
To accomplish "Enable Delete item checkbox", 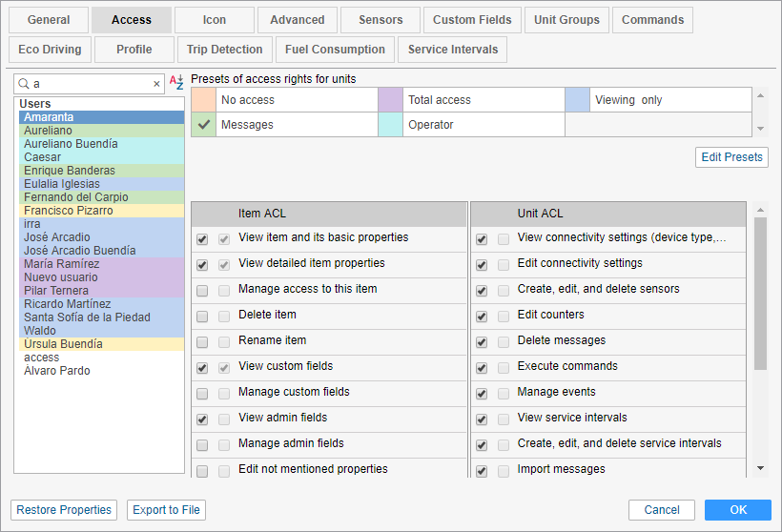I will 202,316.
